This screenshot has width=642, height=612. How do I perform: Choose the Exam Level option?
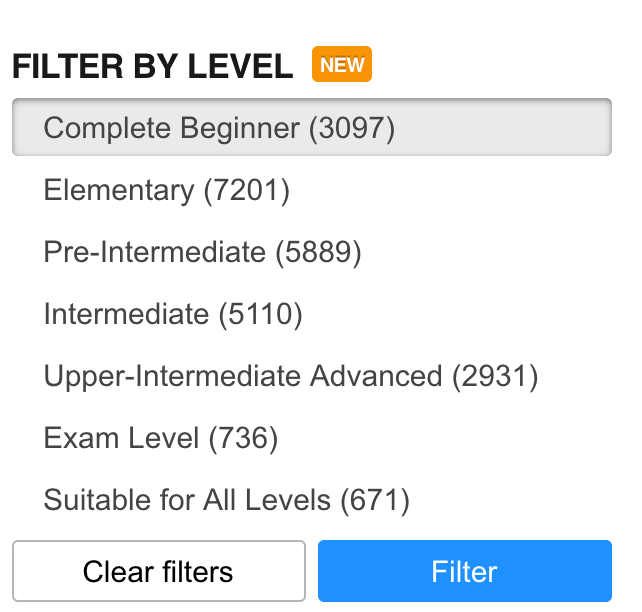click(x=161, y=437)
